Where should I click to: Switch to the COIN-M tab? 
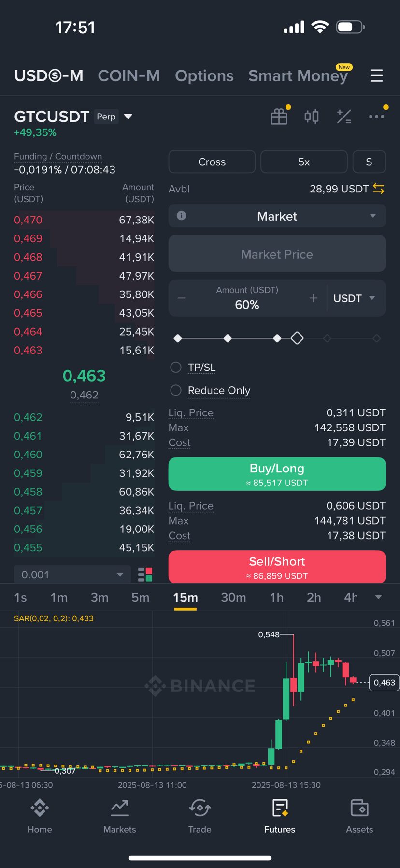click(x=129, y=76)
